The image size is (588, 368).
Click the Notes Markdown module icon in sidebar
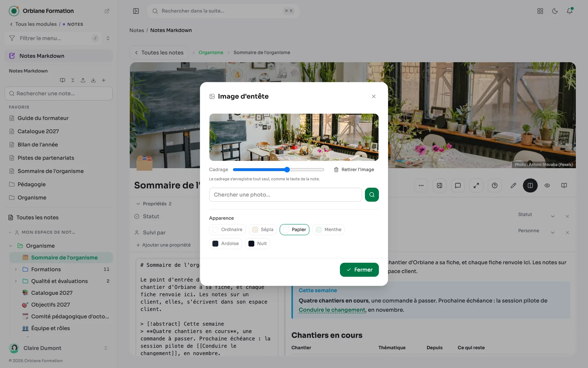point(12,56)
